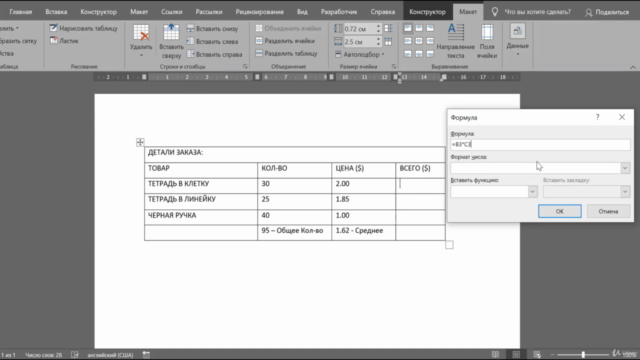Apply align top left cell alignment

[408, 28]
